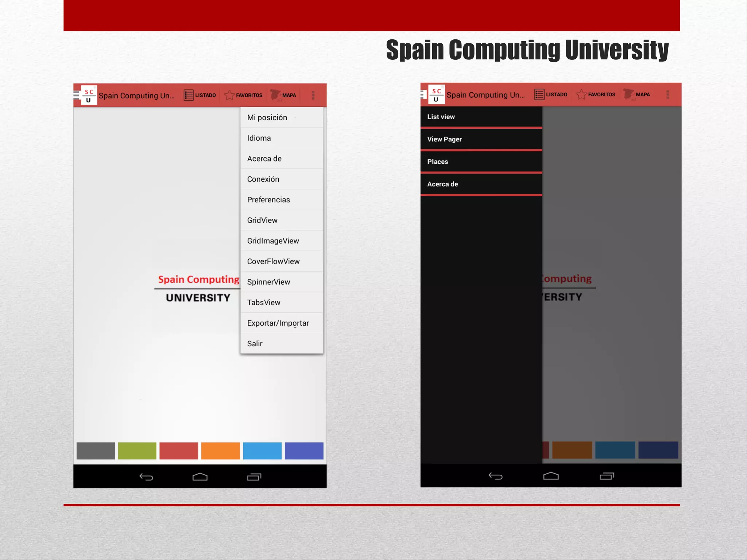Tap the orange color tile in left phone
Image resolution: width=747 pixels, height=560 pixels.
(x=220, y=451)
